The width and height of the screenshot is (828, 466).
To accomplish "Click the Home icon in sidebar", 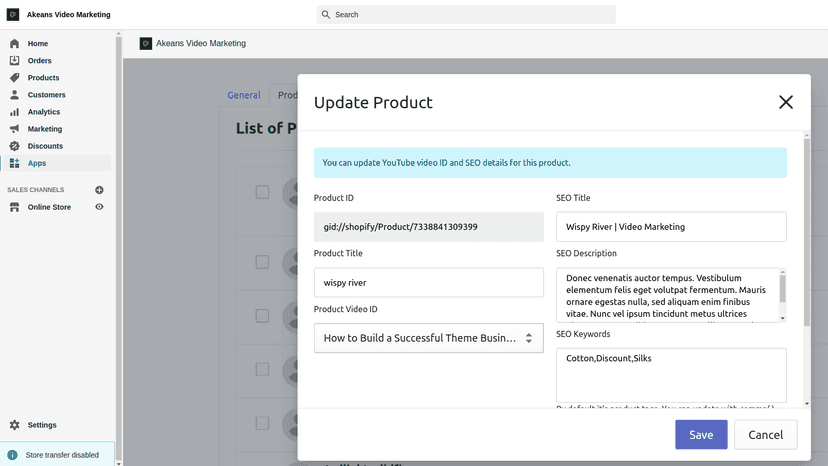I will pos(14,43).
